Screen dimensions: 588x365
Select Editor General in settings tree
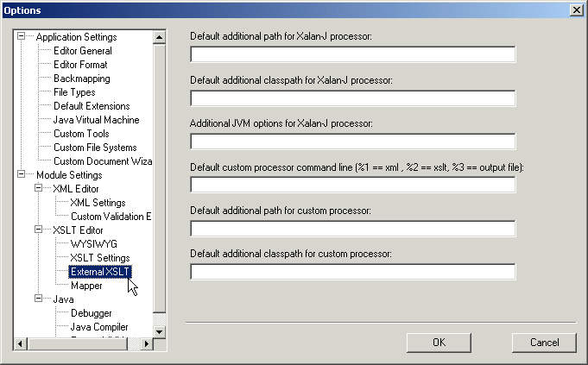click(x=82, y=51)
